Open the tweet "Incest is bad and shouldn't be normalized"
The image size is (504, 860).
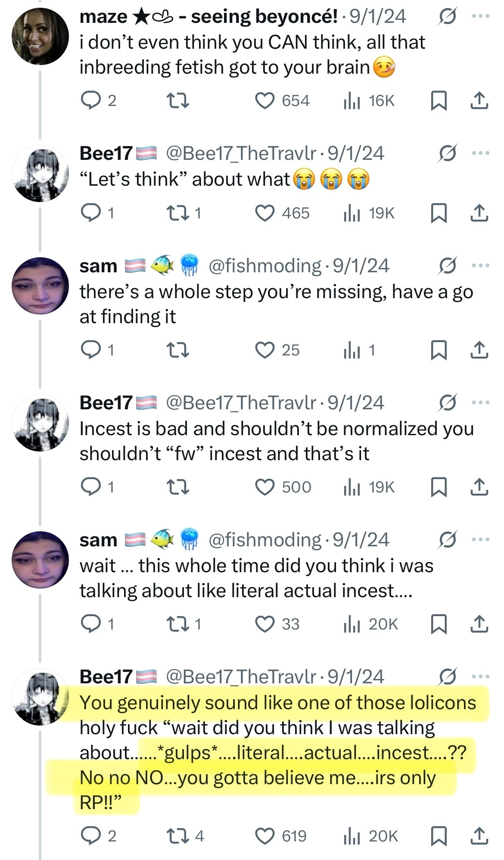(277, 441)
